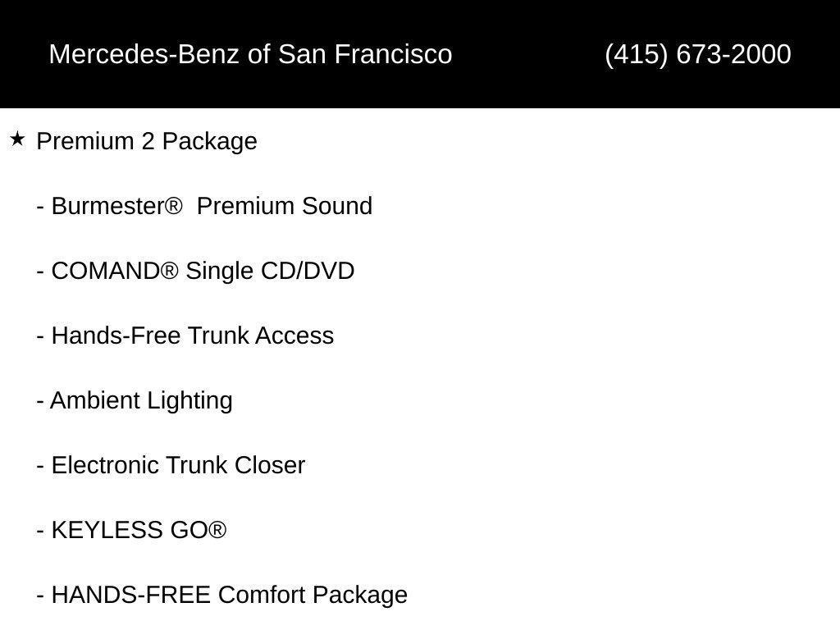
Task: Select Hands-Free Trunk Access feature
Action: [x=185, y=336]
